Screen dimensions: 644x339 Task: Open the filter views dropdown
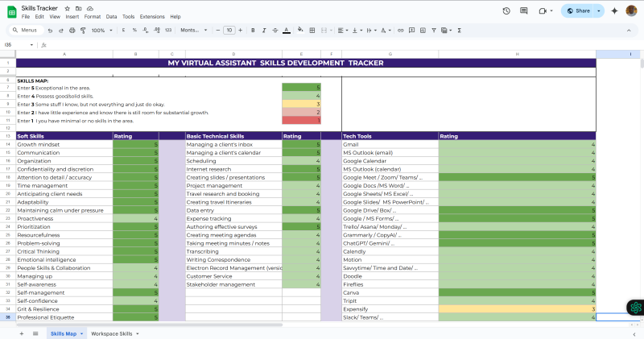point(446,31)
